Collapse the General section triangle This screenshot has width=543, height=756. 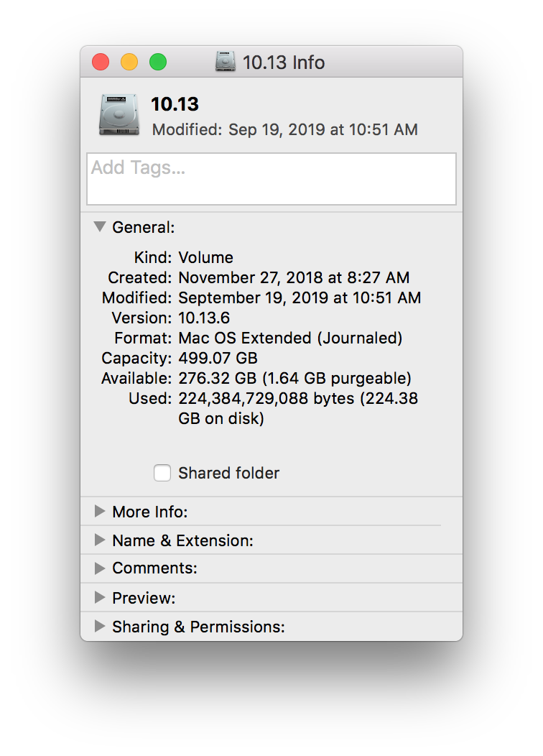coord(100,227)
